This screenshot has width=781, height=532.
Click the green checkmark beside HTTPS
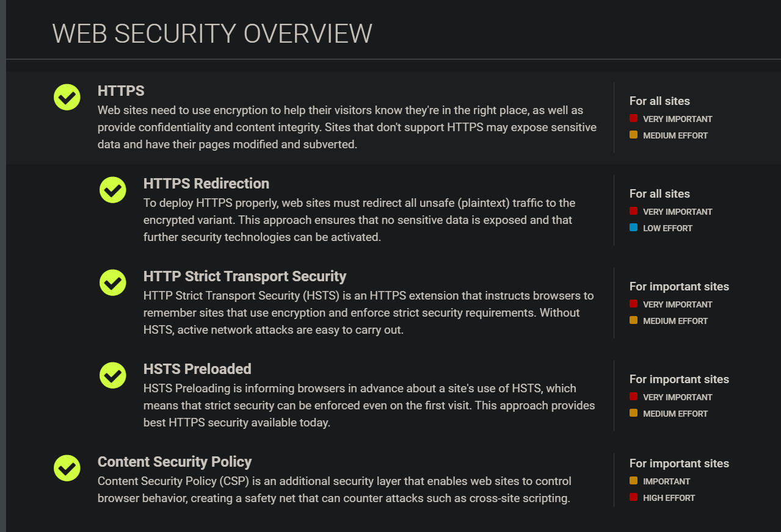pos(67,97)
